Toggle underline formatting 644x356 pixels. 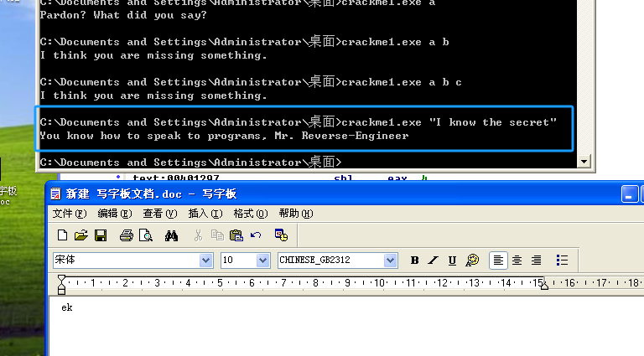(452, 261)
